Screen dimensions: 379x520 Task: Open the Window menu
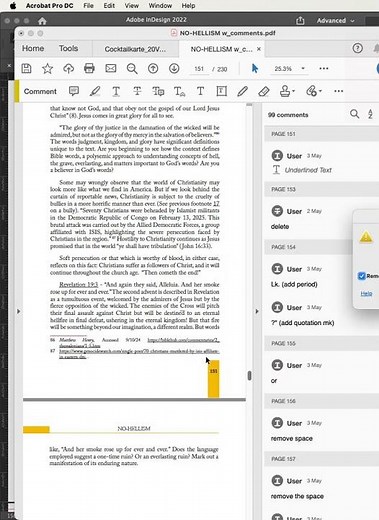(160, 6)
